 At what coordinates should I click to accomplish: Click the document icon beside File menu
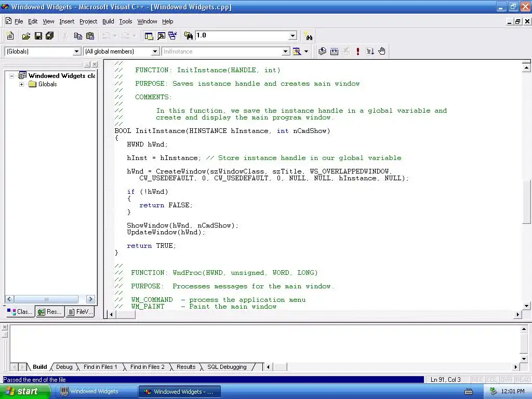pos(8,21)
